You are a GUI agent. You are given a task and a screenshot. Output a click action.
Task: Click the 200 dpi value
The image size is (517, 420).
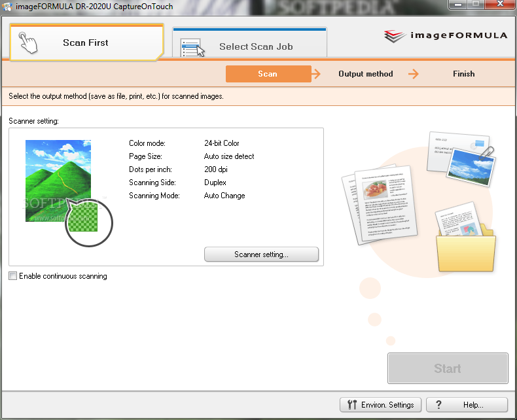[x=216, y=169]
